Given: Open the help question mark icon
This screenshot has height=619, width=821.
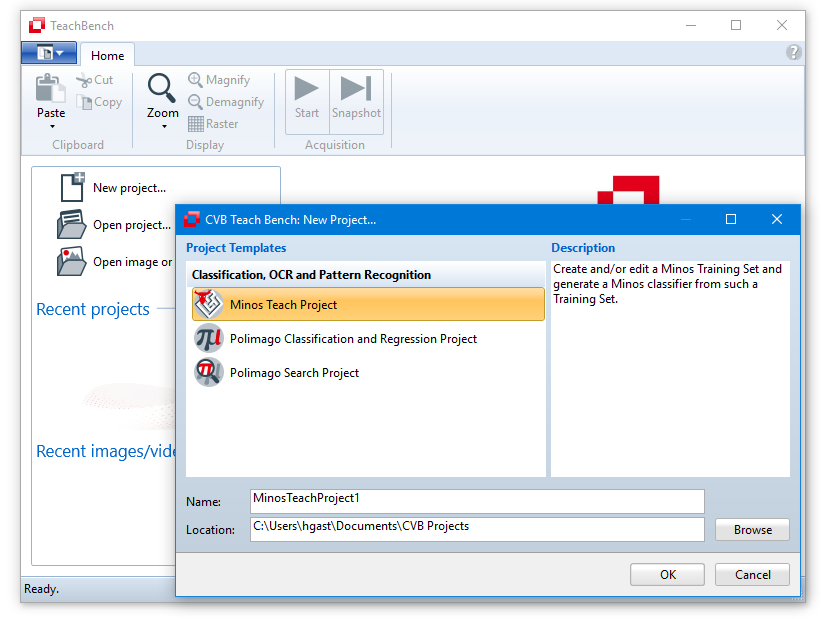Looking at the screenshot, I should tap(794, 53).
